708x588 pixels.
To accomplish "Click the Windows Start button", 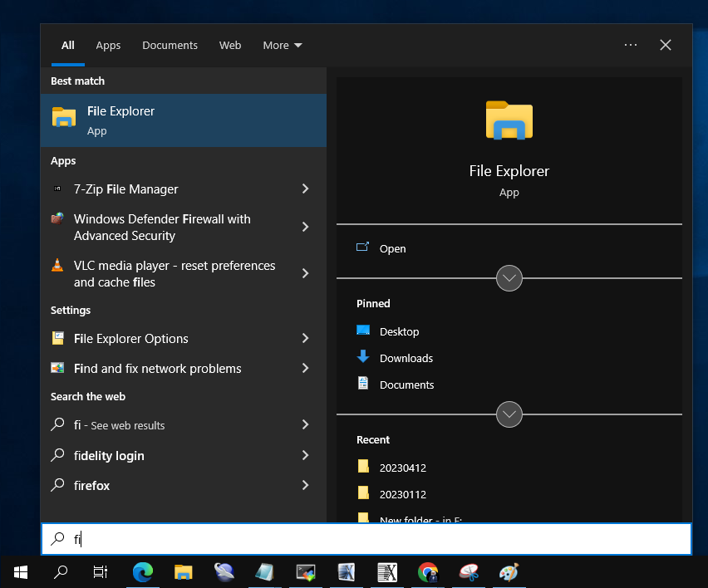I will coord(21,571).
